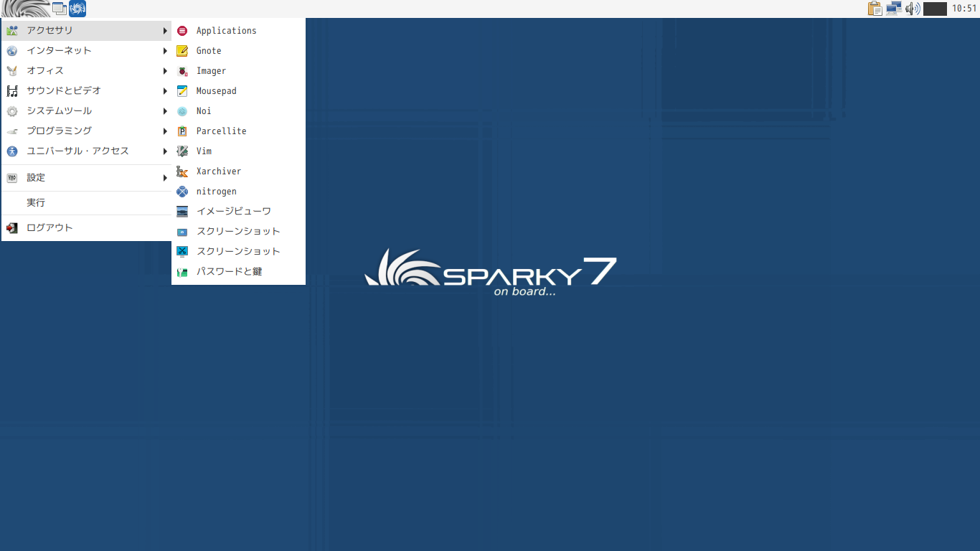The width and height of the screenshot is (980, 551).
Task: Click the 10:51 clock in the panel
Action: (x=964, y=9)
